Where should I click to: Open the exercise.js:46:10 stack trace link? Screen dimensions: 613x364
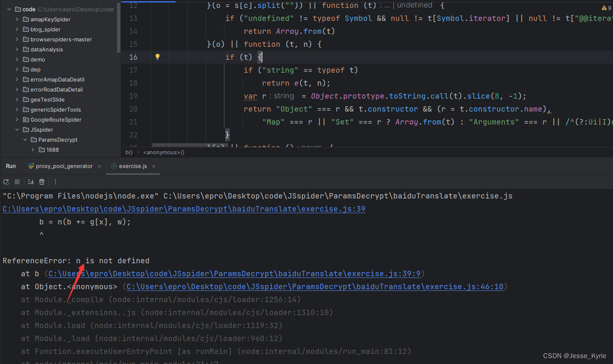tap(315, 287)
